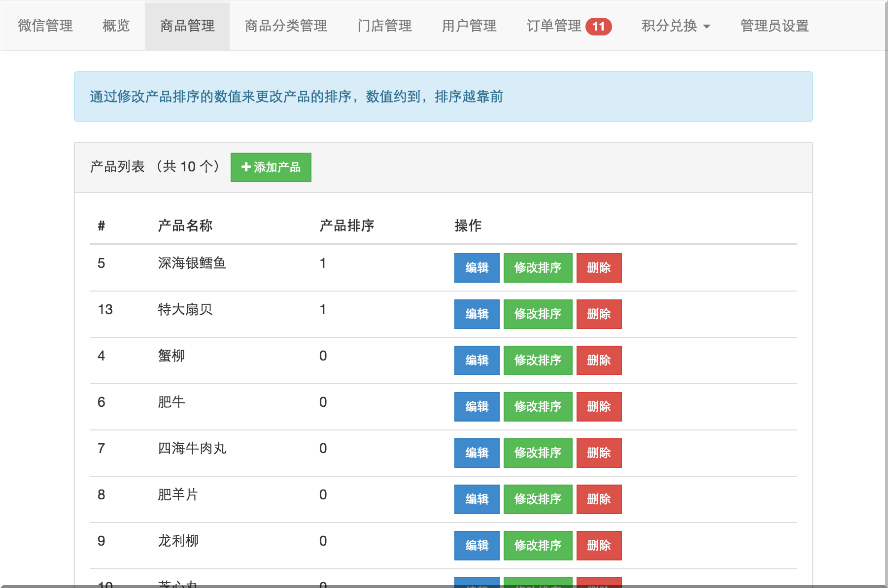Edit the product 龙利柳
Viewport: 888px width, 588px height.
(x=476, y=545)
